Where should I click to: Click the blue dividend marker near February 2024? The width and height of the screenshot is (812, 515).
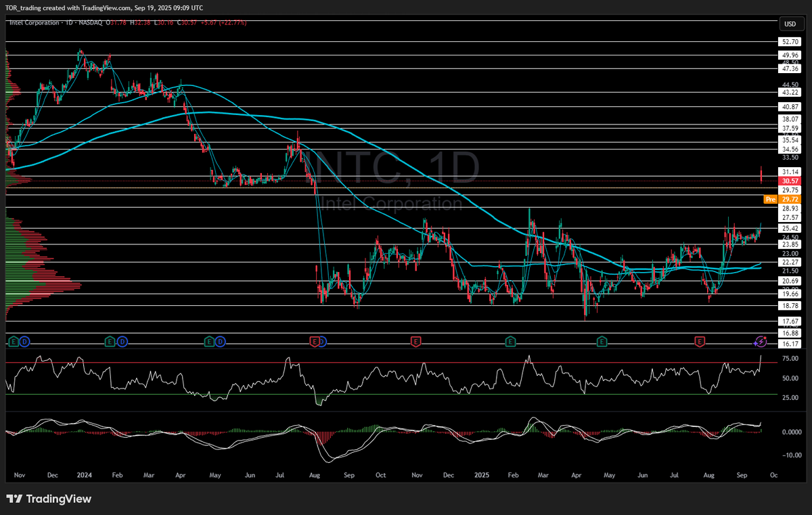pos(122,342)
